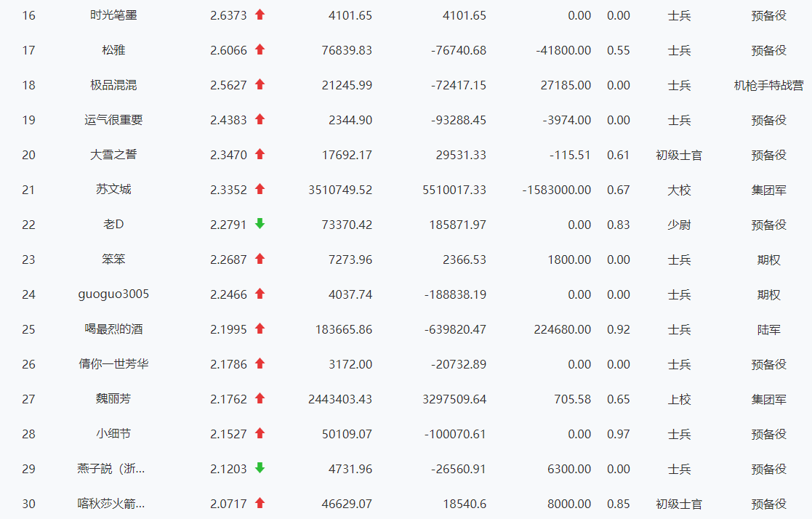Screen dimensions: 812x519
Task: Click the red up arrow for 松雅
Action: coord(260,49)
